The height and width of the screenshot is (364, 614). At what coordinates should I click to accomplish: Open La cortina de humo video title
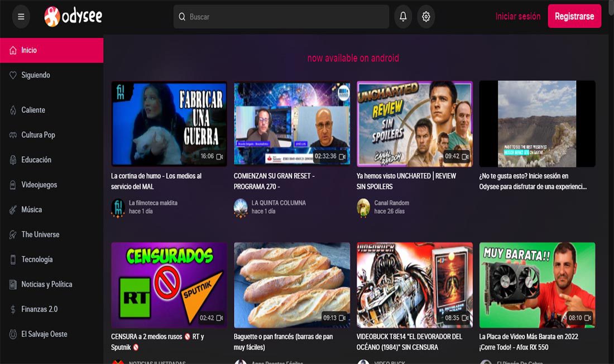pos(156,181)
